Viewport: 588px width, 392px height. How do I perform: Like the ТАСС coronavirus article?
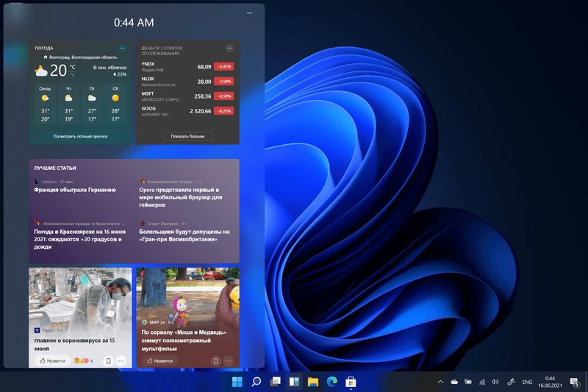pyautogui.click(x=52, y=360)
